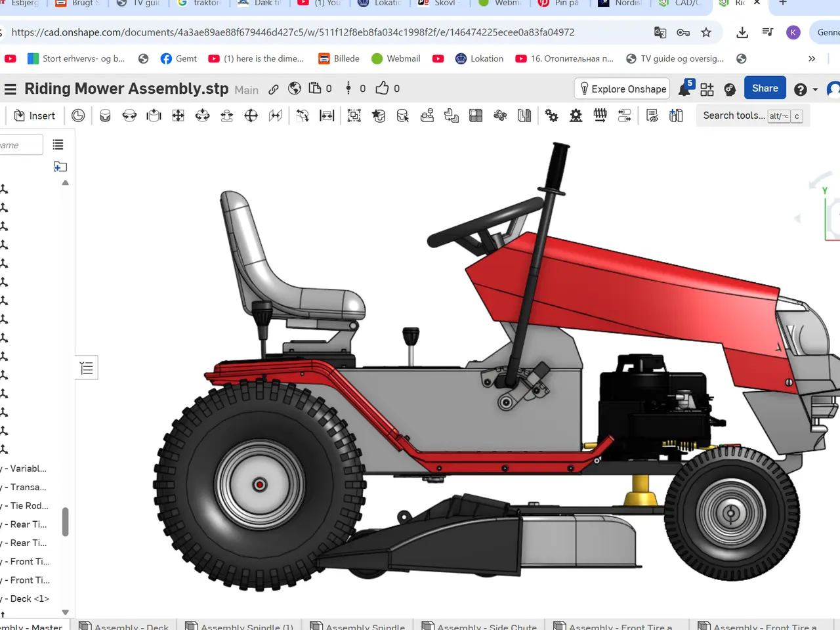The image size is (840, 630).
Task: Show more bookmarks chevron
Action: (x=812, y=58)
